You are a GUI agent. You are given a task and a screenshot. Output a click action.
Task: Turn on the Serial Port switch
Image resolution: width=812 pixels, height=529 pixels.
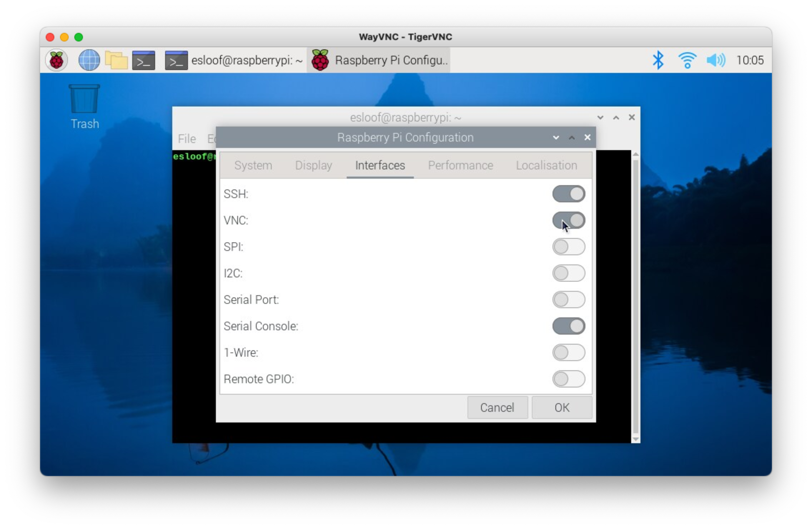[x=569, y=300]
